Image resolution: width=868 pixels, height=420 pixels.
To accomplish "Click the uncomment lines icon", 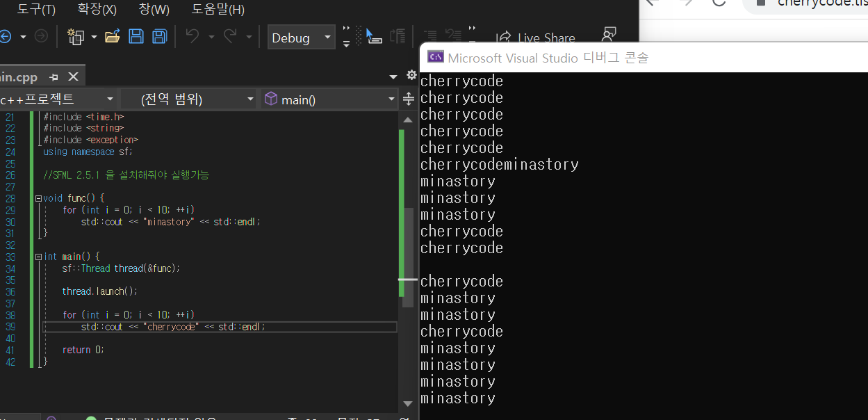I will tap(453, 37).
